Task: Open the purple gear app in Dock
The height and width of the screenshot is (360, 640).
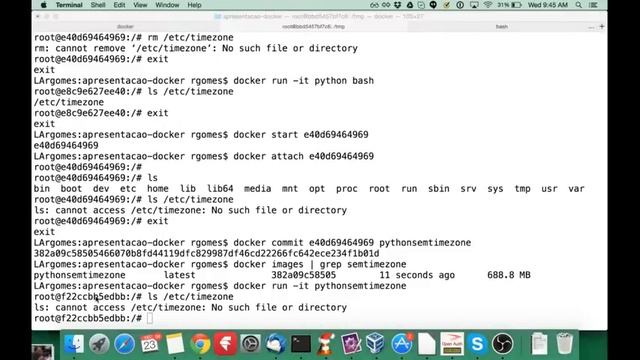Action: [x=351, y=344]
